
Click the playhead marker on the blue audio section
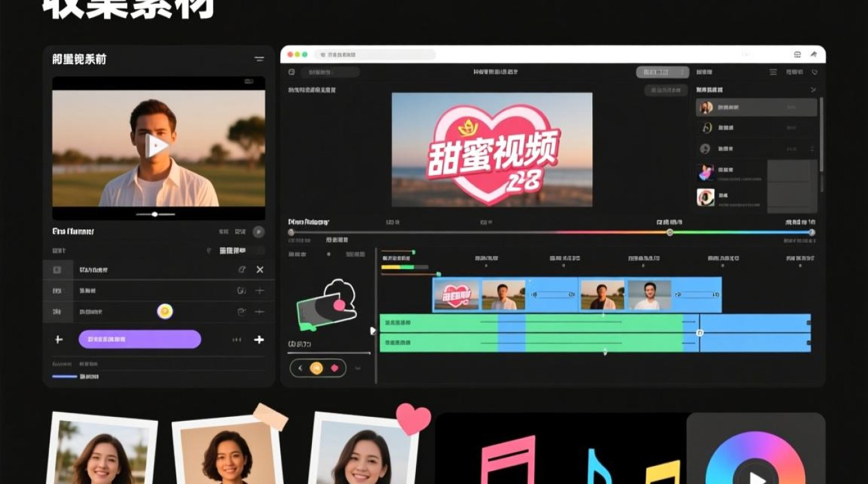[x=699, y=333]
